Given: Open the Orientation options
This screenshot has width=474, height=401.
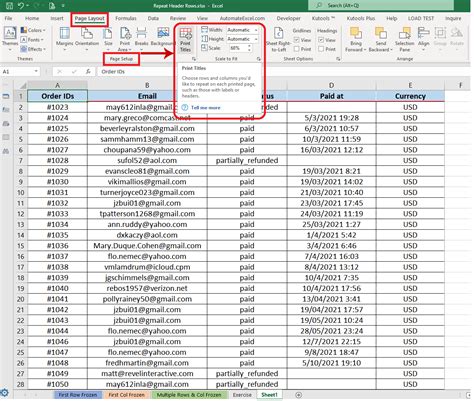Looking at the screenshot, I should 87,37.
